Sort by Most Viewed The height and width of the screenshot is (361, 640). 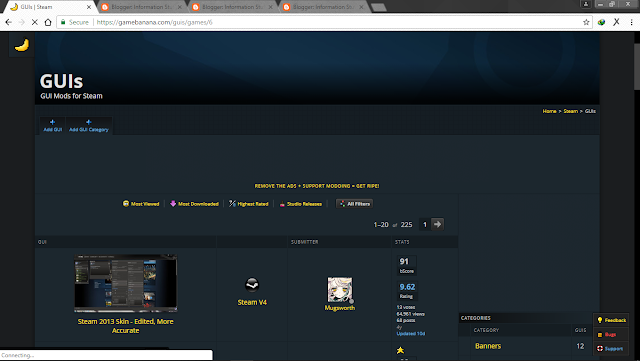point(141,204)
